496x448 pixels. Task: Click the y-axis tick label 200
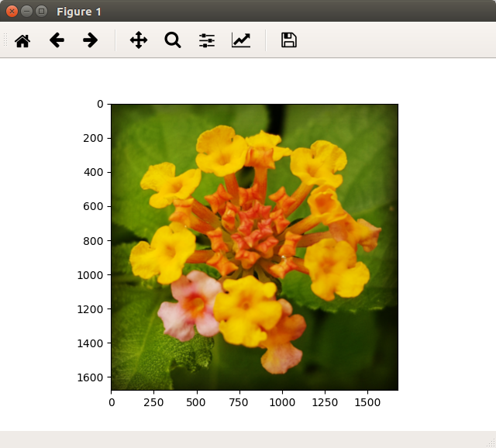pyautogui.click(x=93, y=138)
